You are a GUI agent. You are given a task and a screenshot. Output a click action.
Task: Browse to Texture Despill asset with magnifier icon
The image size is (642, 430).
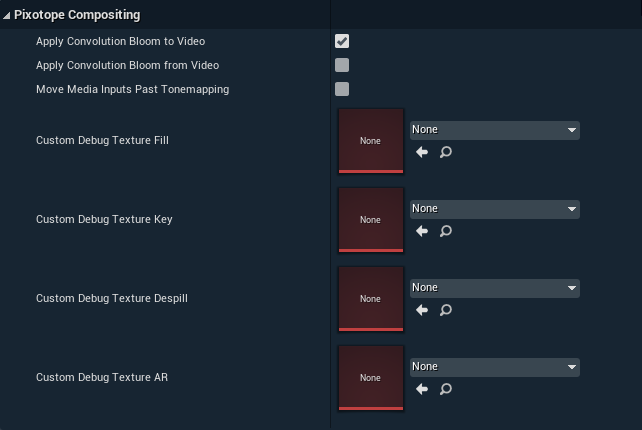[x=446, y=310]
